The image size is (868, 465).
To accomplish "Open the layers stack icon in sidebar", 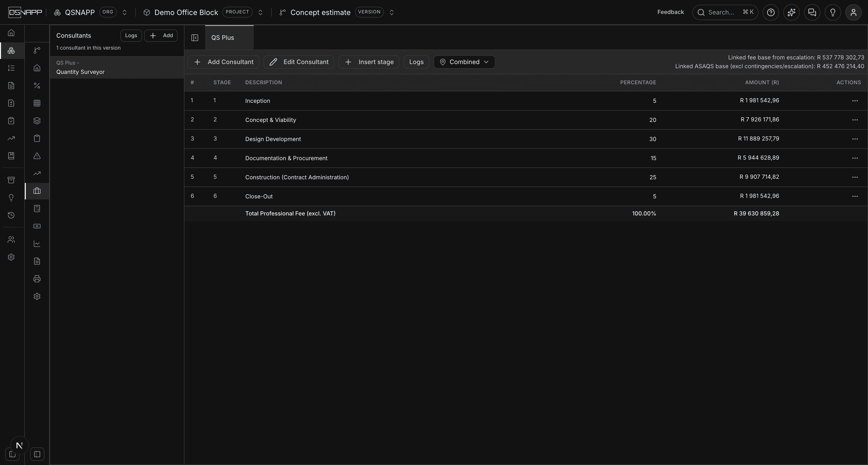I will [x=37, y=121].
